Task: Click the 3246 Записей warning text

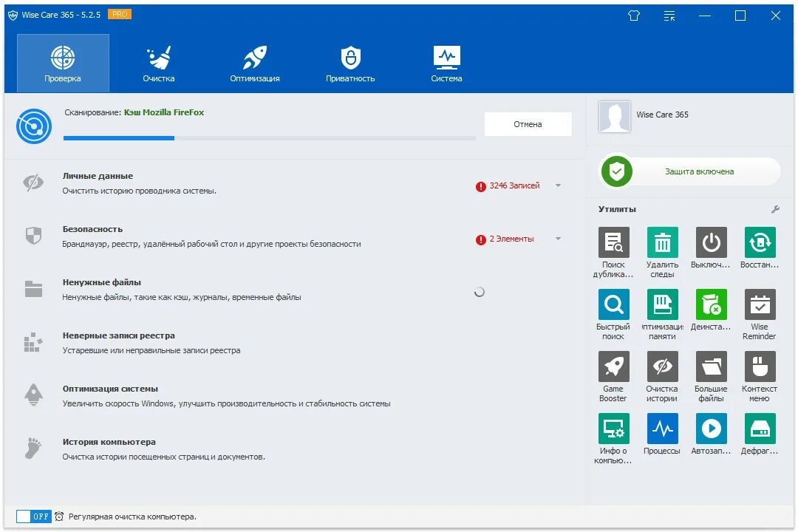Action: click(x=514, y=185)
